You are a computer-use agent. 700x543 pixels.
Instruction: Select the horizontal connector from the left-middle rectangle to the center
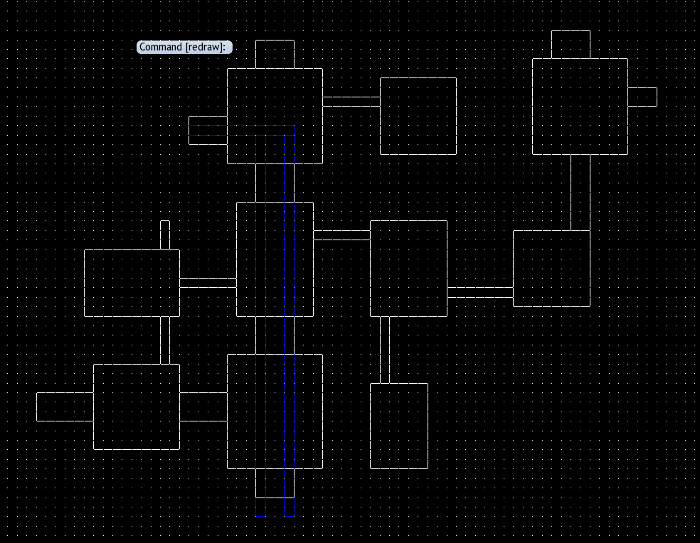207,283
